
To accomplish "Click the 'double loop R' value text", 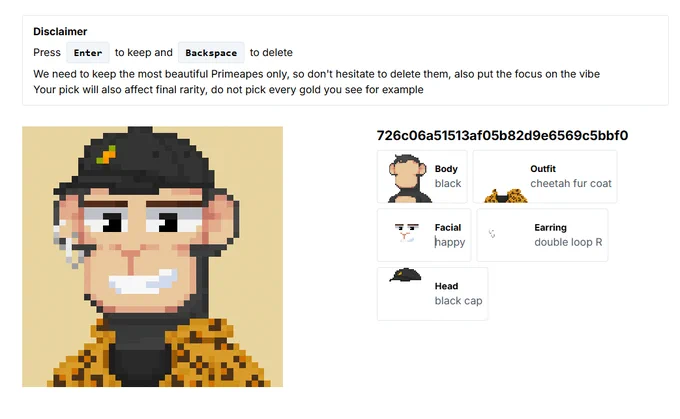I will (568, 242).
